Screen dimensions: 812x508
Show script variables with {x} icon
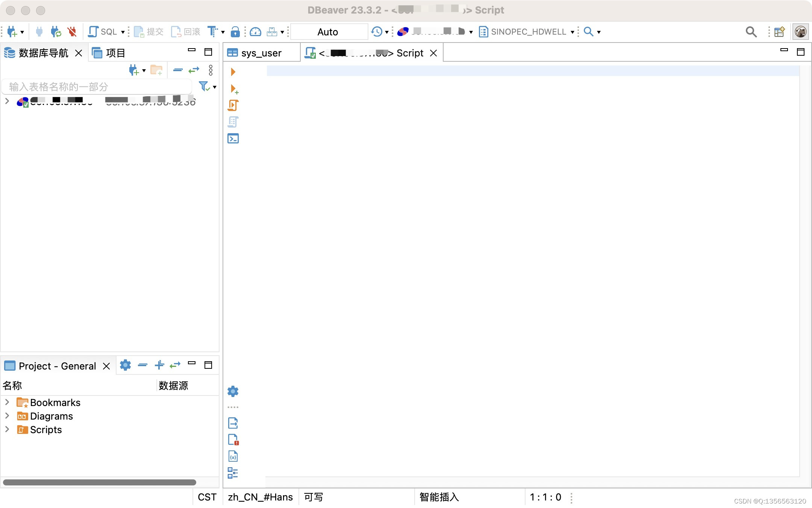pyautogui.click(x=233, y=456)
